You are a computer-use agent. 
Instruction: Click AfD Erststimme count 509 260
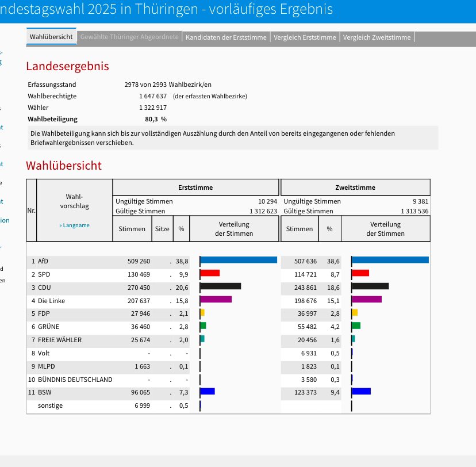[139, 261]
